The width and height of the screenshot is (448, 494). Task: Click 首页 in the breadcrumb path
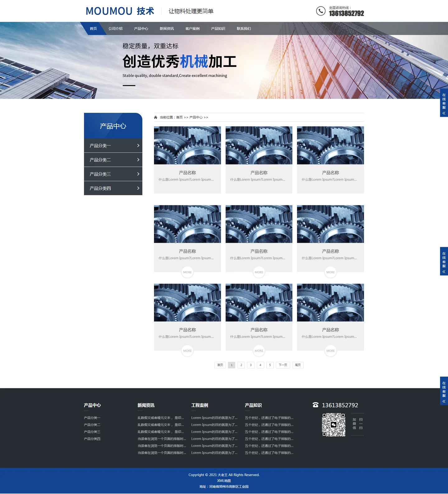(180, 118)
